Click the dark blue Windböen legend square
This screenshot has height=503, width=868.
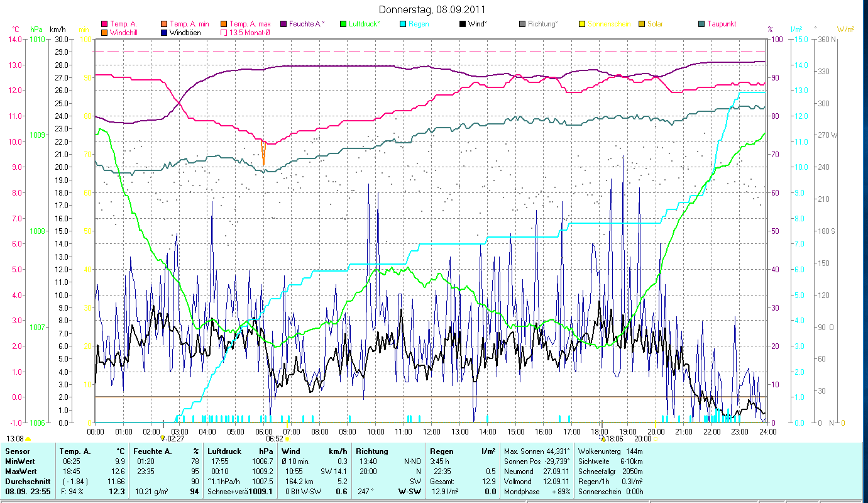pyautogui.click(x=164, y=33)
